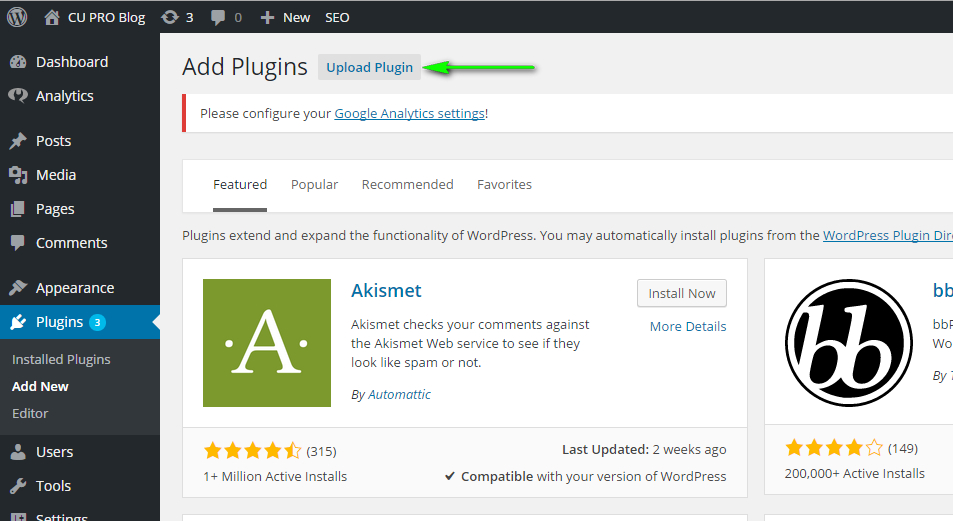The image size is (953, 521).
Task: Click the Users person icon
Action: 18,452
